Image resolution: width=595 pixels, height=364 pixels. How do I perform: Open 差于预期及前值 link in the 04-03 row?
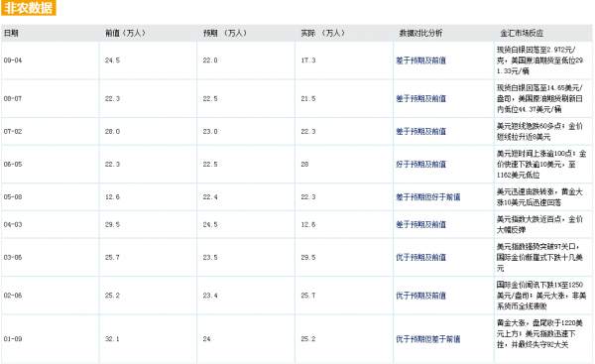tap(420, 225)
